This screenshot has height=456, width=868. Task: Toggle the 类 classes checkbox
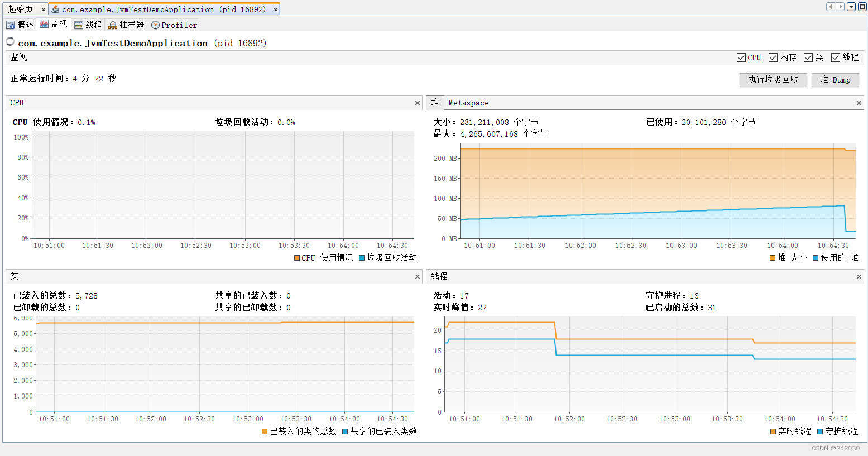[x=808, y=57]
